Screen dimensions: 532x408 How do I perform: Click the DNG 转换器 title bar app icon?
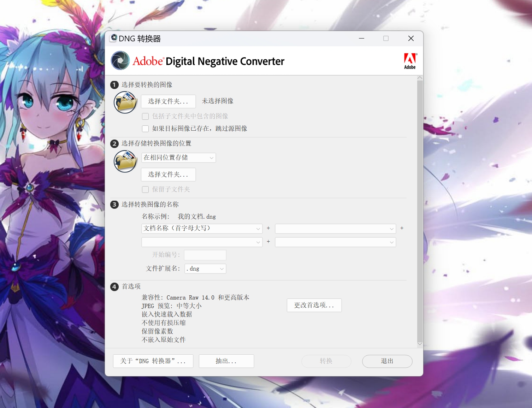(113, 38)
